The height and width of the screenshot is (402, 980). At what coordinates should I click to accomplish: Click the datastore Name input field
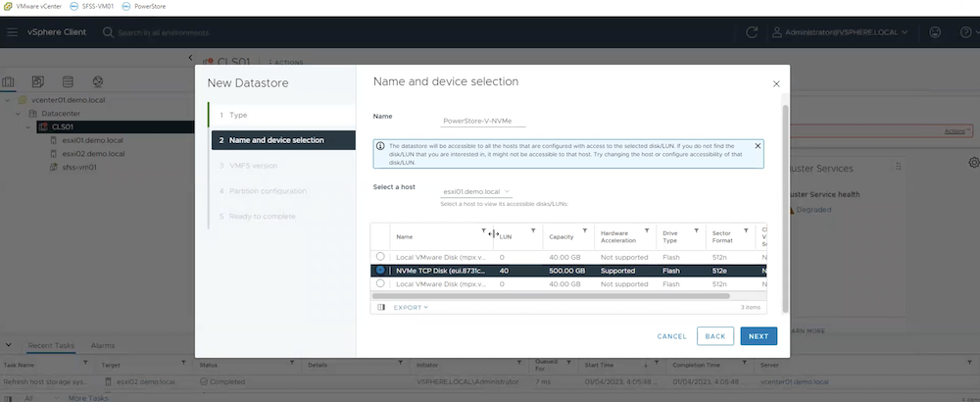(x=482, y=122)
